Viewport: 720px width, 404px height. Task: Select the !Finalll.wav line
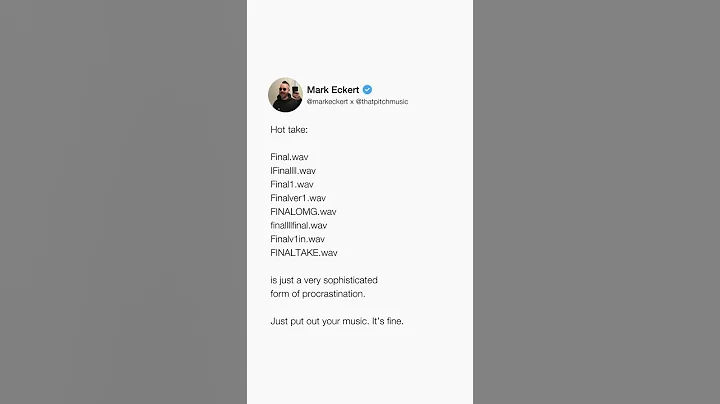pos(292,171)
